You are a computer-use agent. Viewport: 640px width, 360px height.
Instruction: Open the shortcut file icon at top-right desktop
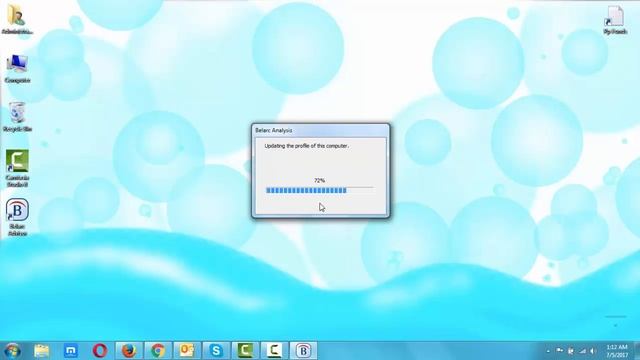[x=615, y=20]
